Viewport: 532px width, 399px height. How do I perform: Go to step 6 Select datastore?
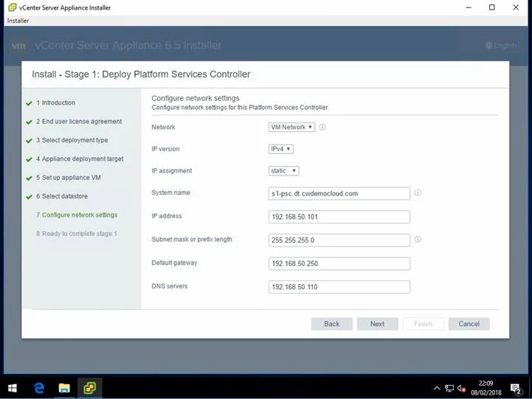[x=62, y=196]
